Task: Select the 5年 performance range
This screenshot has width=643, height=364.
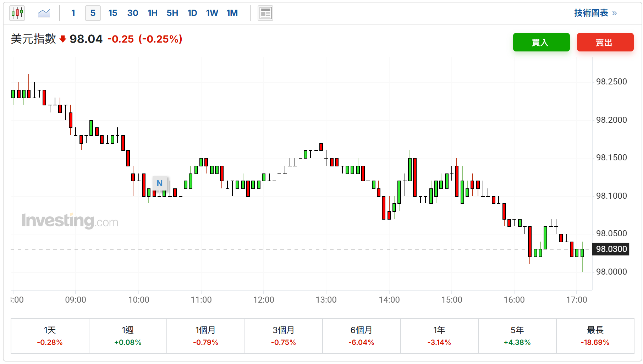Action: [517, 336]
